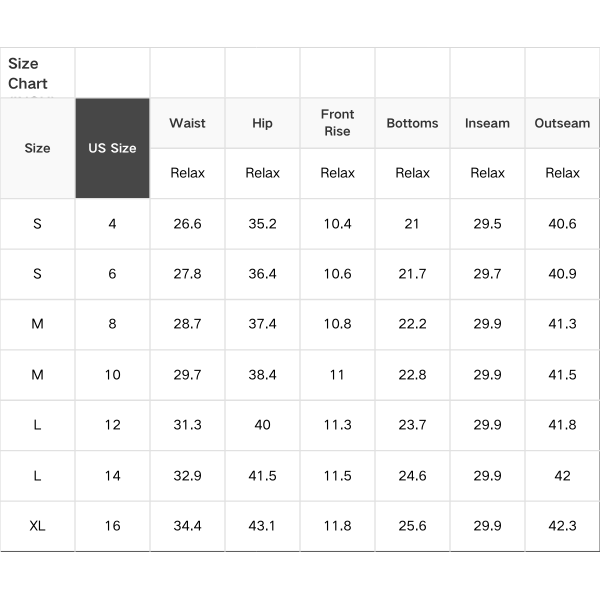Click the dark US Size header cell
Image resolution: width=600 pixels, height=600 pixels.
(x=112, y=148)
